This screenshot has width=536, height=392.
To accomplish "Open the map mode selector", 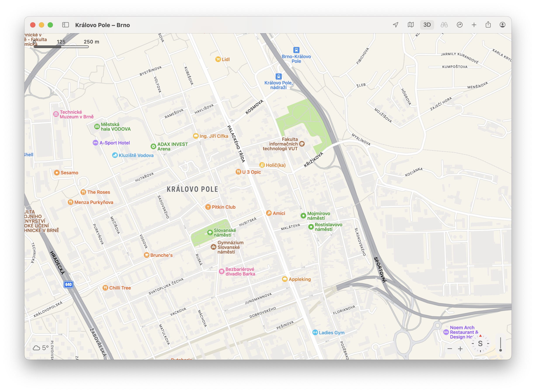I will pyautogui.click(x=411, y=25).
